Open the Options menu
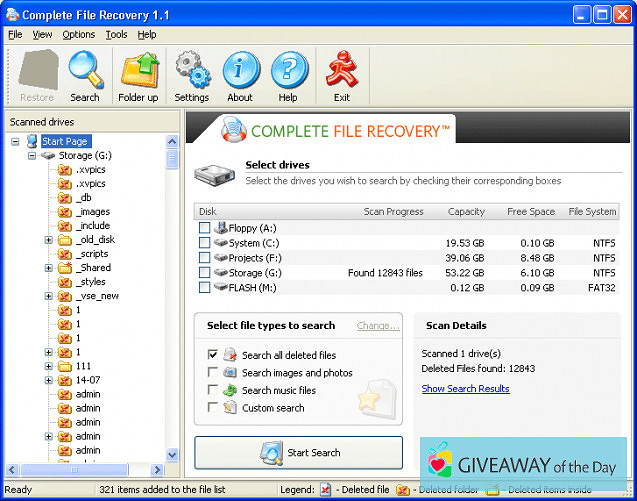 pos(78,35)
